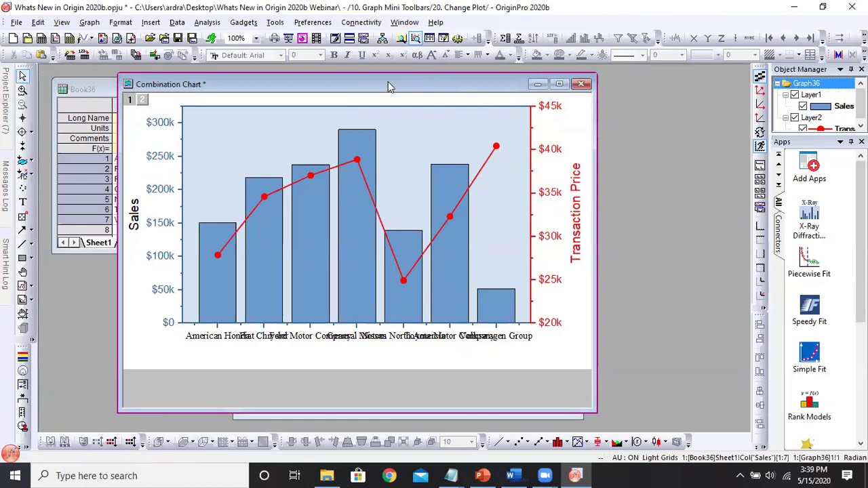Open the Print icon in the toolbar
868x488 pixels.
[x=274, y=38]
